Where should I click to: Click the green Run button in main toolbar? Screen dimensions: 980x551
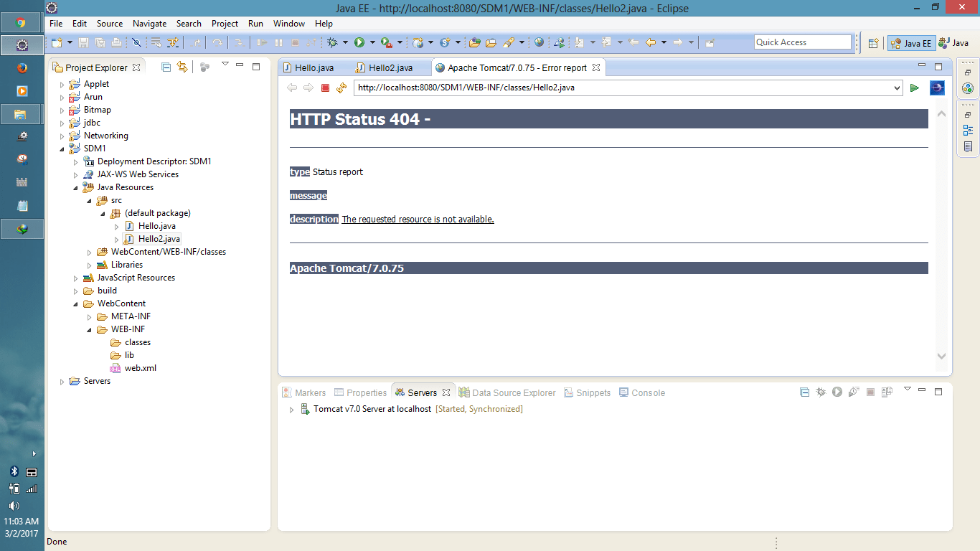pyautogui.click(x=359, y=42)
